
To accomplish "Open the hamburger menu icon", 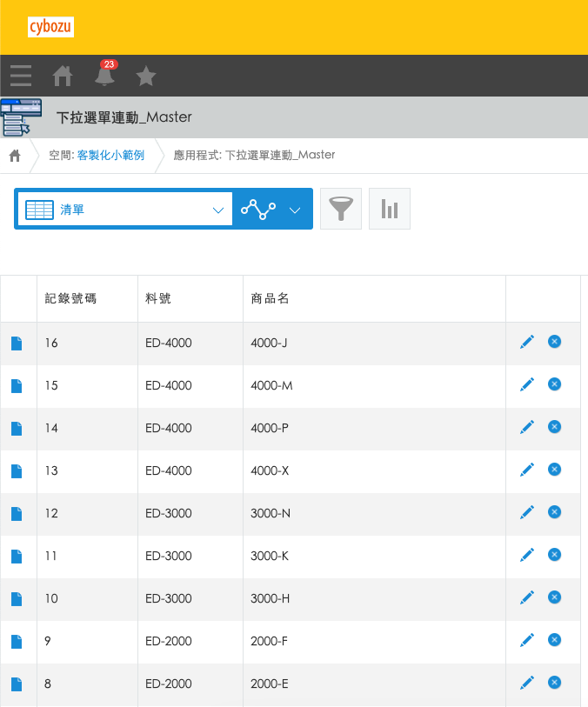I will (x=21, y=76).
